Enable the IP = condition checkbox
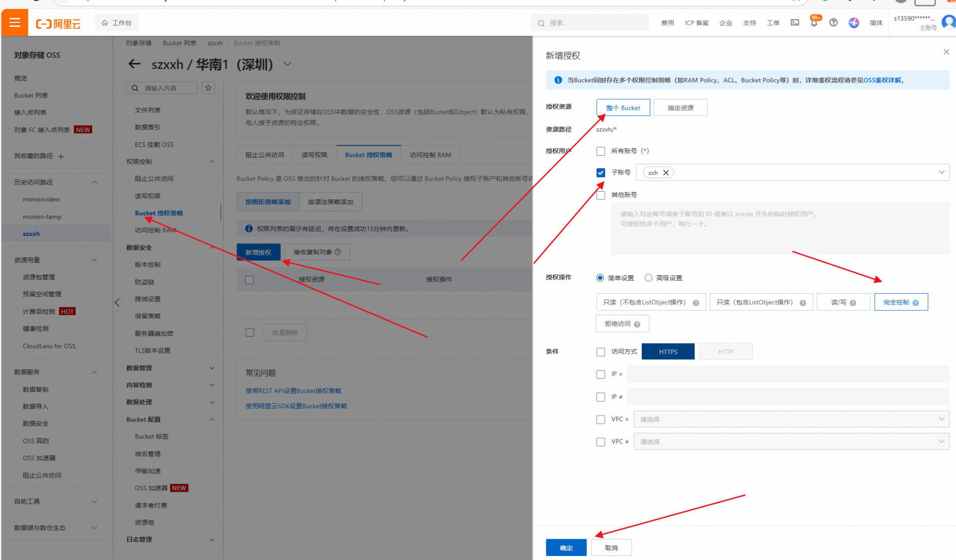956x560 pixels. click(601, 374)
